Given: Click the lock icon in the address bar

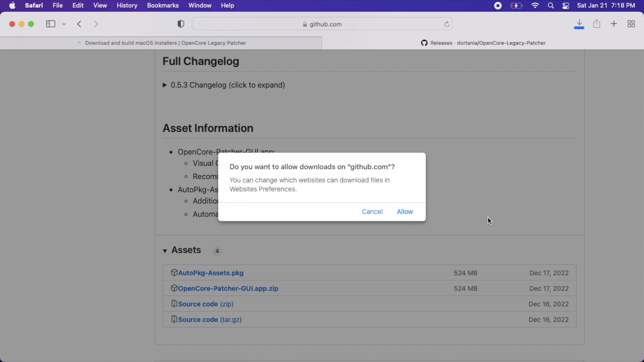Looking at the screenshot, I should point(305,24).
